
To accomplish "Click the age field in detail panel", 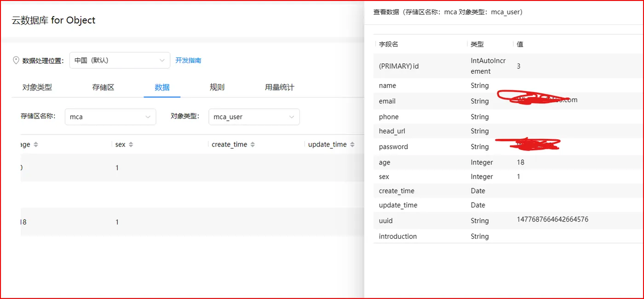I will pos(385,163).
